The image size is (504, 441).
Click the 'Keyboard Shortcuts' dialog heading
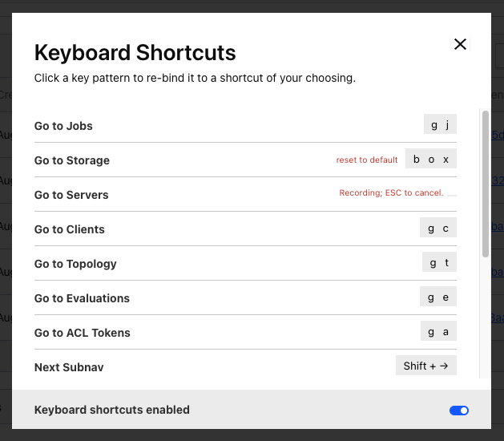135,53
